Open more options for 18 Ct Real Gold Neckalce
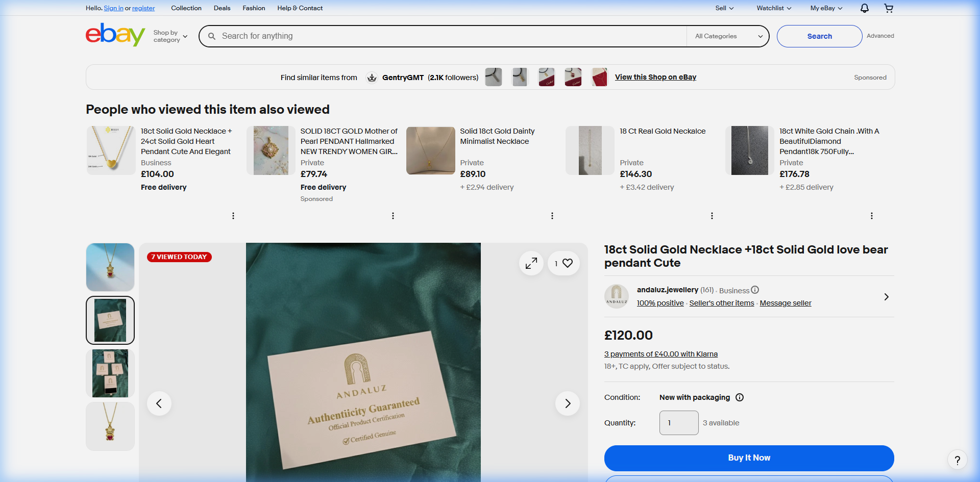The image size is (980, 482). [x=712, y=216]
